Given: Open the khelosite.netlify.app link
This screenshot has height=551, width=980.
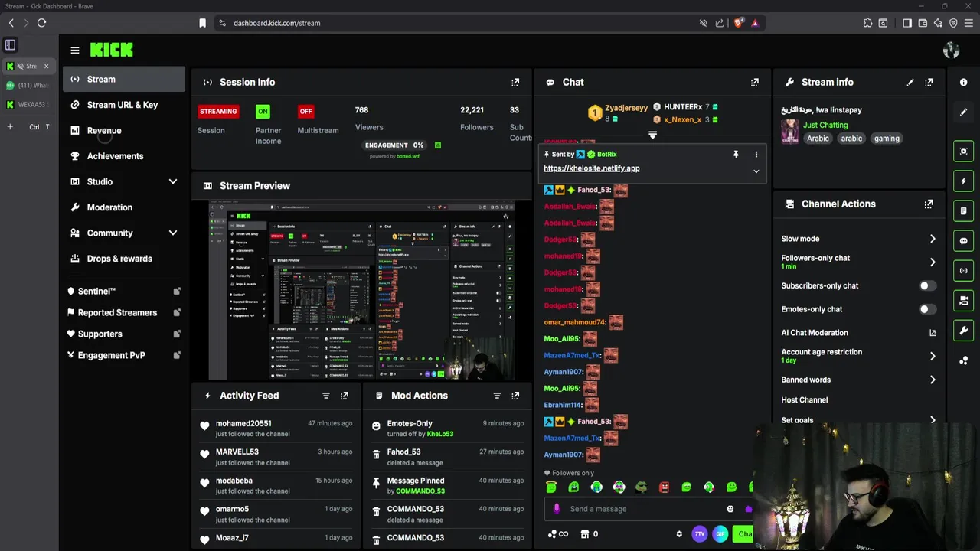Looking at the screenshot, I should pos(591,168).
